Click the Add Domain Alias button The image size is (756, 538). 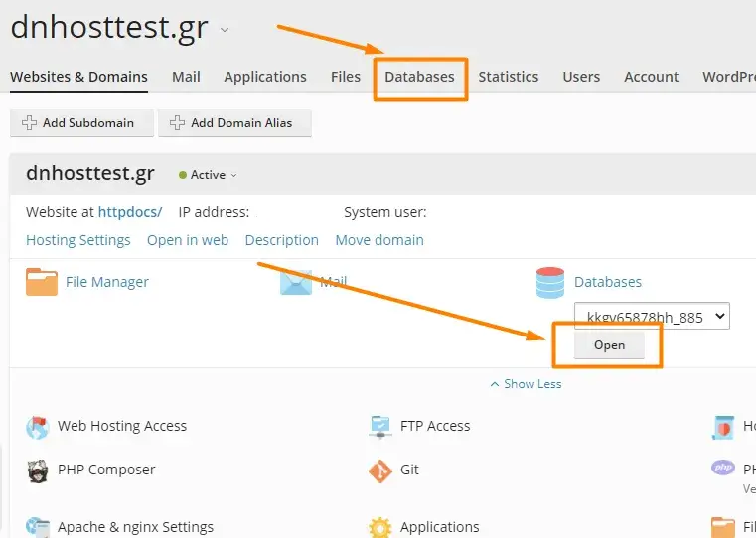234,123
